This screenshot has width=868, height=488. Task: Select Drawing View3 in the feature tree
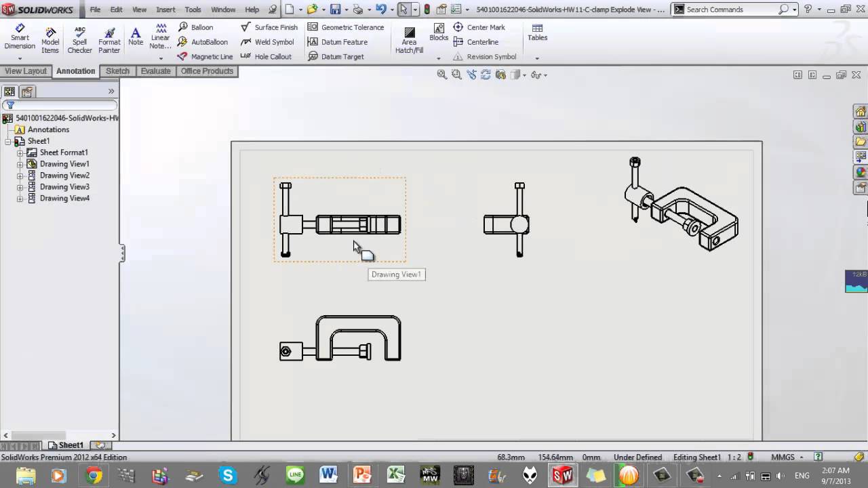click(x=64, y=187)
